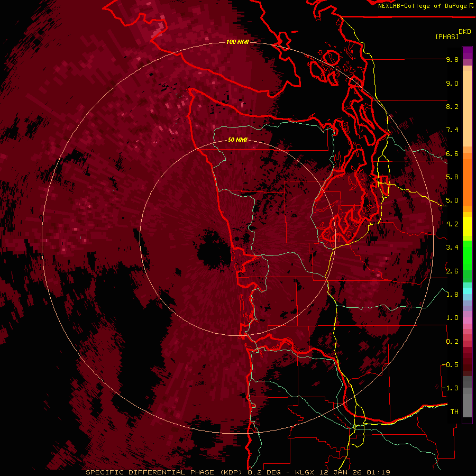
Task: Click the 0.2 value on the color scale
Action: click(452, 342)
